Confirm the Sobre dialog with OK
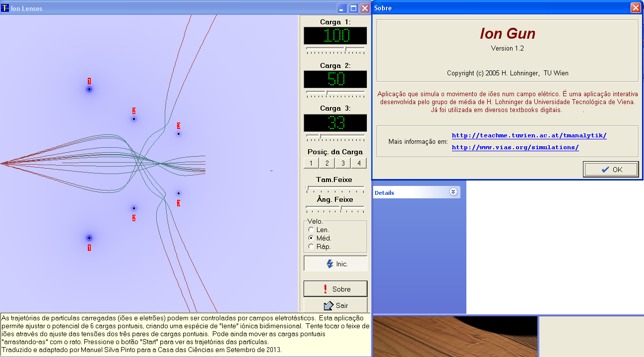The image size is (644, 357). pyautogui.click(x=611, y=170)
